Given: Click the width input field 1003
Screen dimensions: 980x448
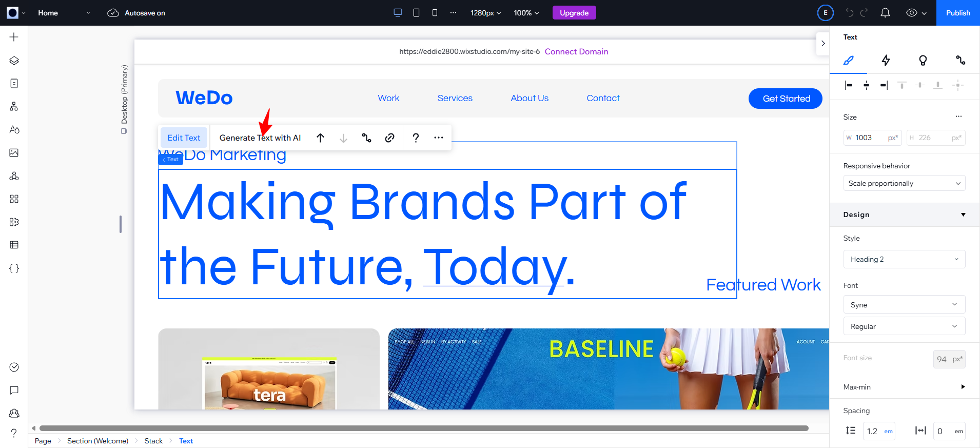Looking at the screenshot, I should [x=872, y=138].
